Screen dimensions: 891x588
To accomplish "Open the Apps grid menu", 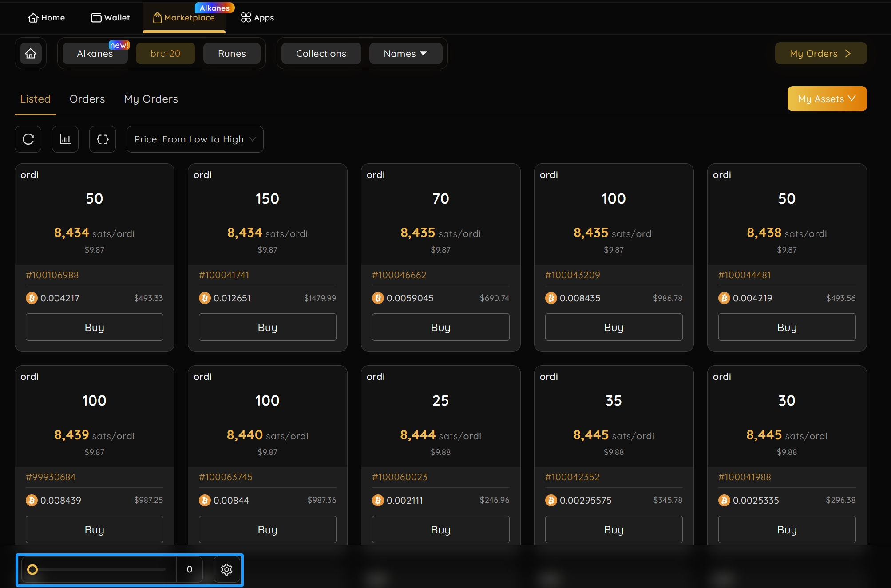I will (x=257, y=18).
